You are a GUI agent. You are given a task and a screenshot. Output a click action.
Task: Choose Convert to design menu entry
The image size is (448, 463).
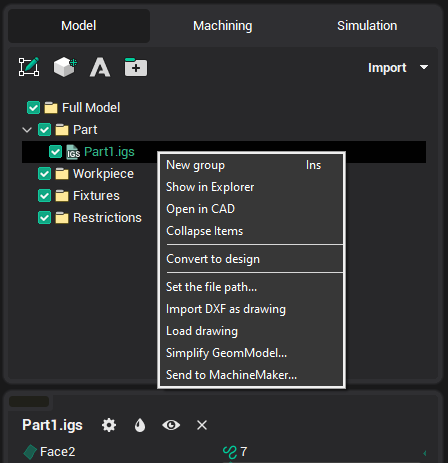point(213,259)
